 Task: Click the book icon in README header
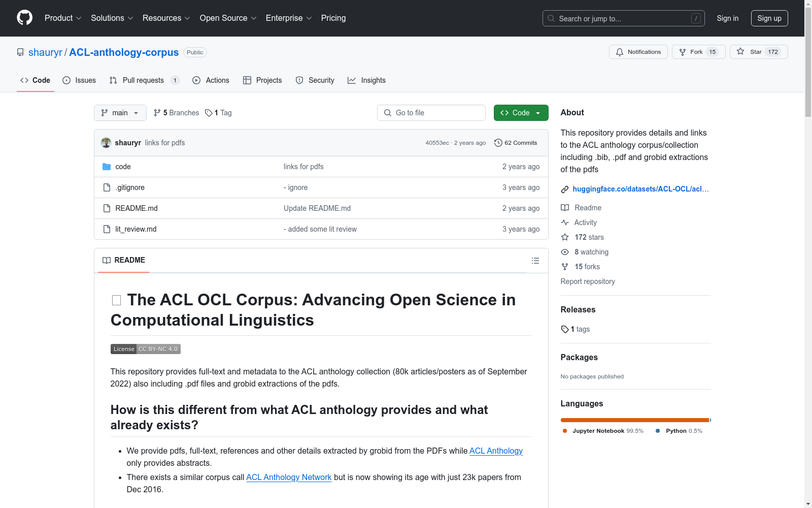coord(107,261)
